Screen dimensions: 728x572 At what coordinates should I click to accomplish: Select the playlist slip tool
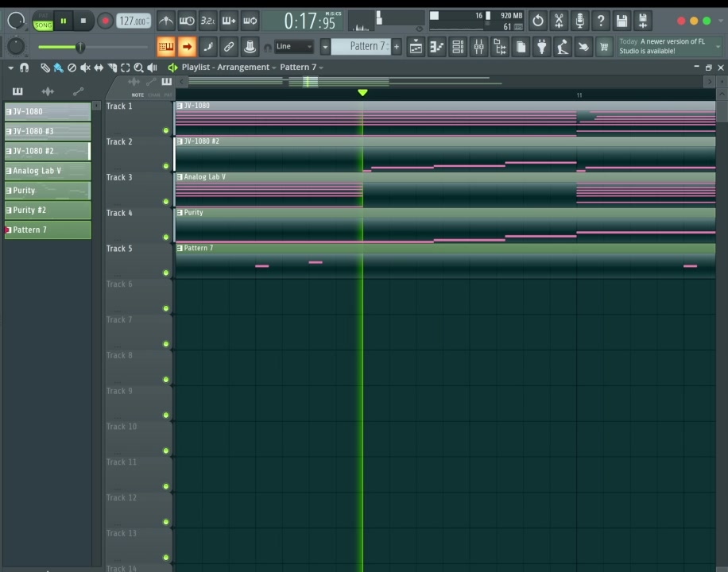99,68
